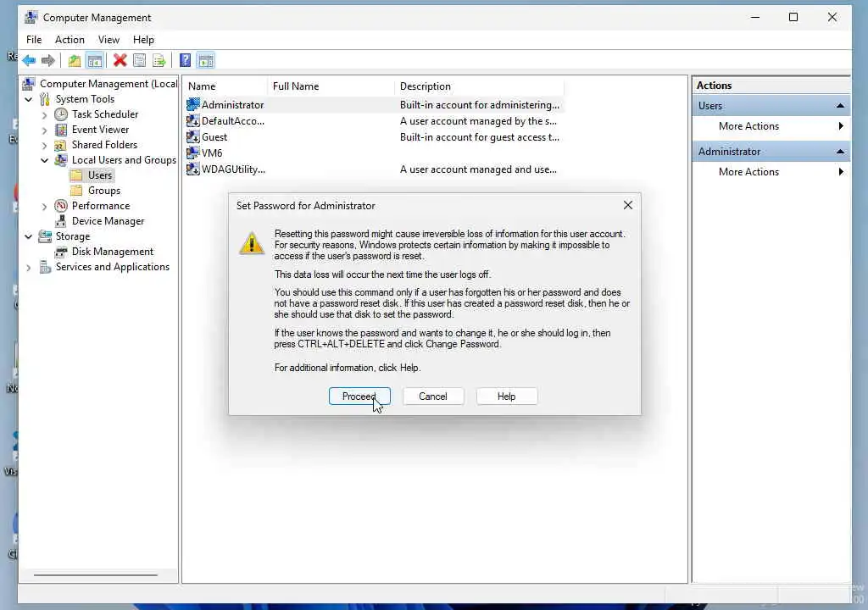Click the Task Scheduler clock icon

(x=61, y=114)
